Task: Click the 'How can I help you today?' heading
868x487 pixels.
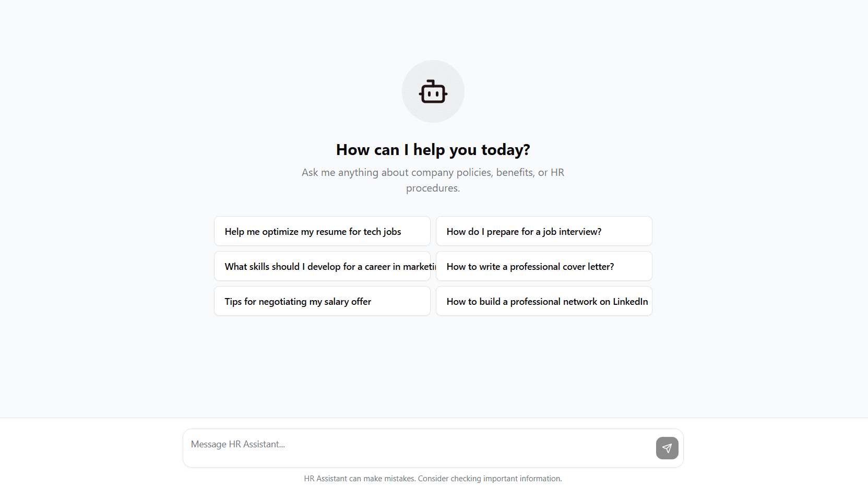Action: pyautogui.click(x=433, y=150)
